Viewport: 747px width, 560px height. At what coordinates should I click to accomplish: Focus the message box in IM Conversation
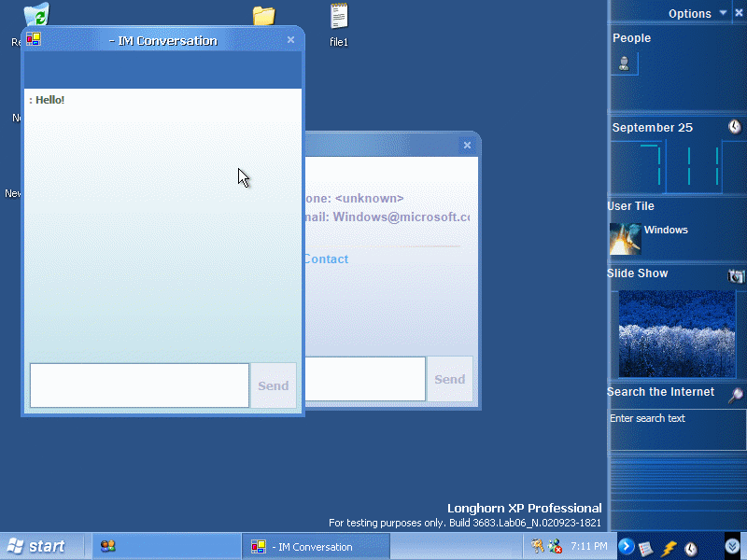pyautogui.click(x=139, y=385)
